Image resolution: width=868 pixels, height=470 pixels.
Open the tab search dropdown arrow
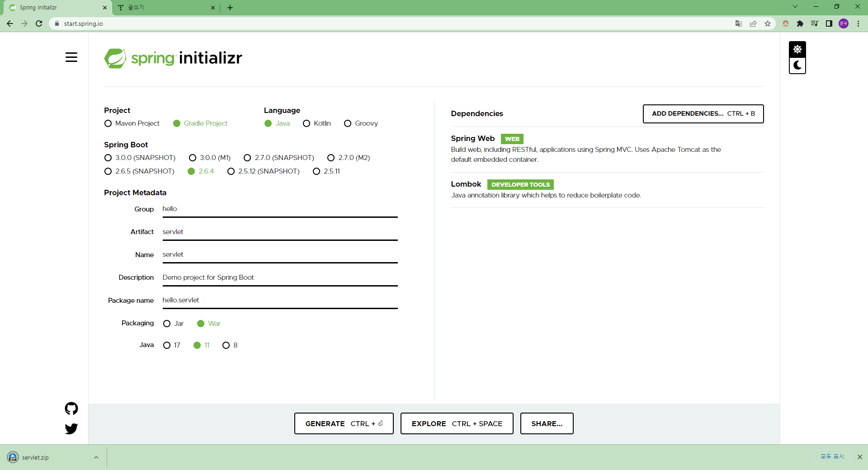coord(795,7)
